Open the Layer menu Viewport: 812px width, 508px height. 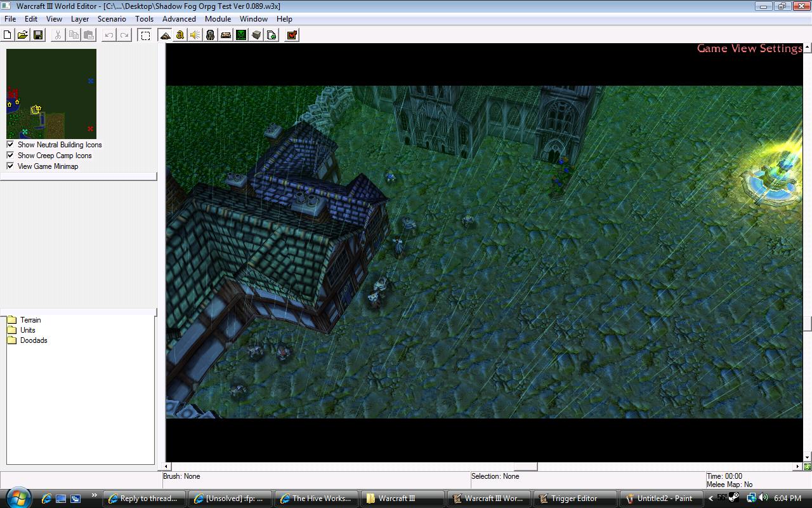pyautogui.click(x=80, y=19)
